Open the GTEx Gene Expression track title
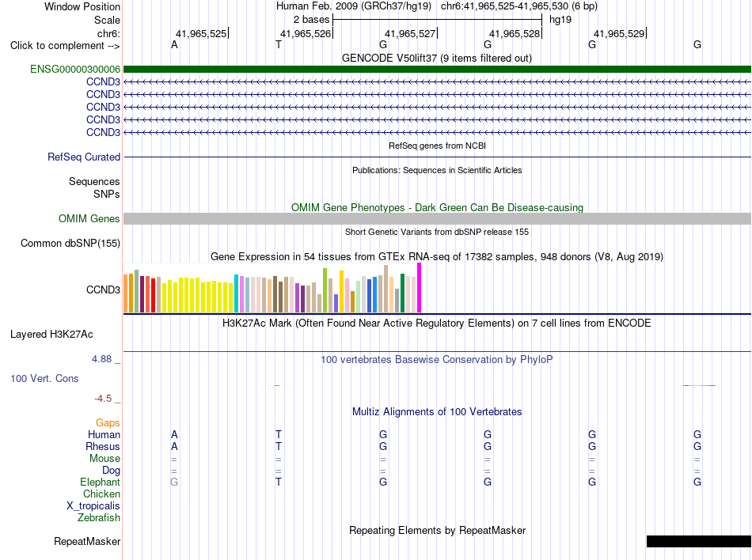This screenshot has width=752, height=560. click(x=436, y=257)
